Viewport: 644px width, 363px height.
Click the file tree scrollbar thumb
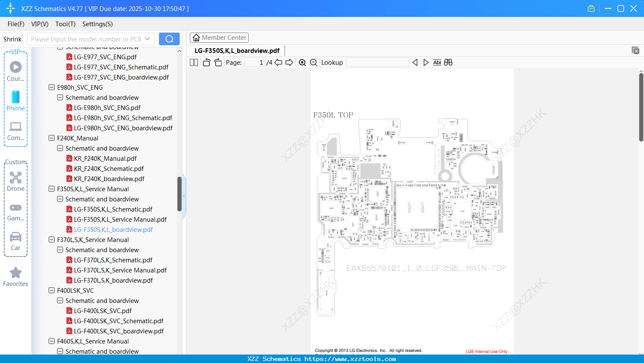(x=179, y=194)
